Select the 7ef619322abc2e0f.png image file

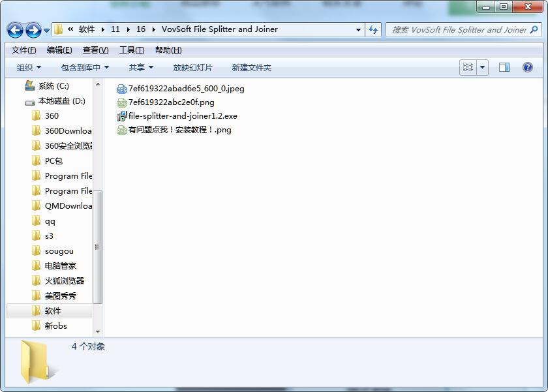point(170,102)
